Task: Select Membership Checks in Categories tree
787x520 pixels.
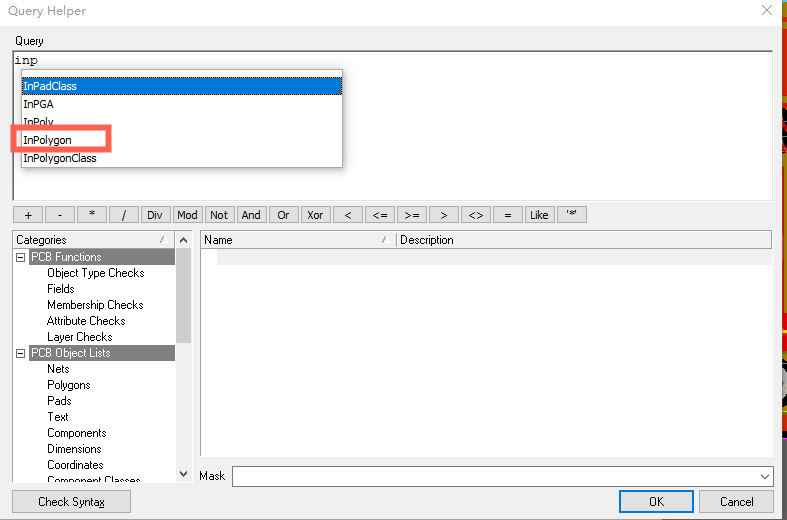Action: tap(95, 305)
